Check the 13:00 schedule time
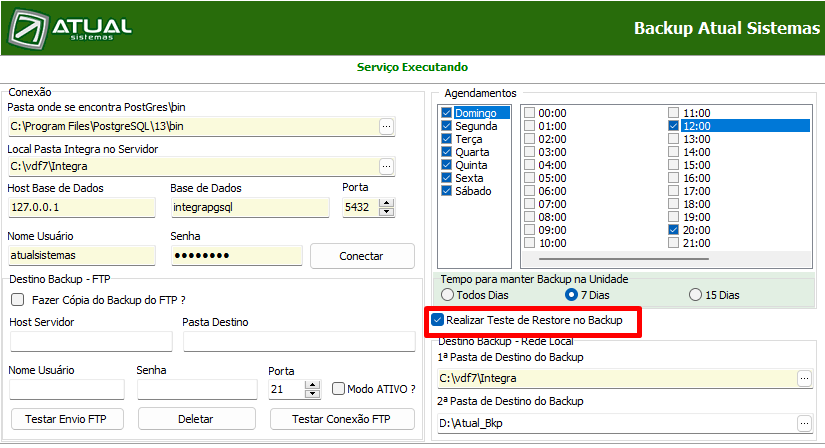This screenshot has width=825, height=448. pyautogui.click(x=673, y=139)
